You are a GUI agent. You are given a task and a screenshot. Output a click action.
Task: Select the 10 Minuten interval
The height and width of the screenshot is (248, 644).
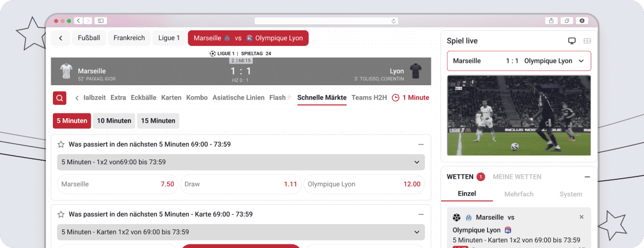coord(114,121)
